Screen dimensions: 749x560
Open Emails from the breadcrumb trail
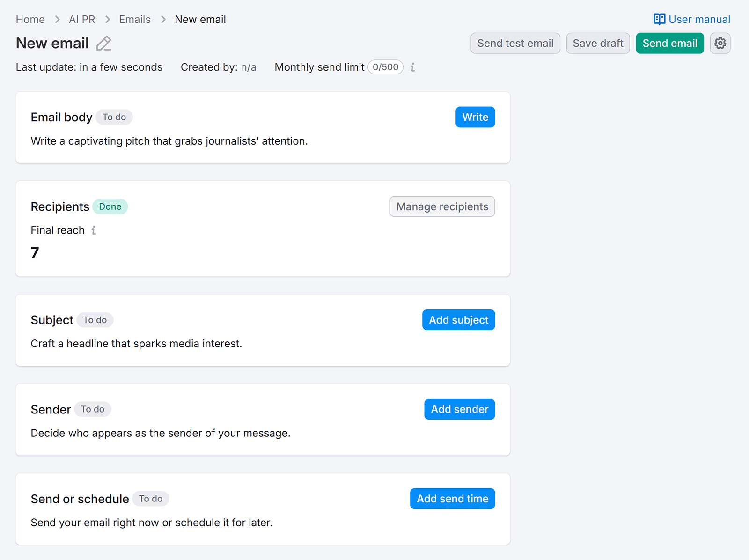click(x=134, y=19)
